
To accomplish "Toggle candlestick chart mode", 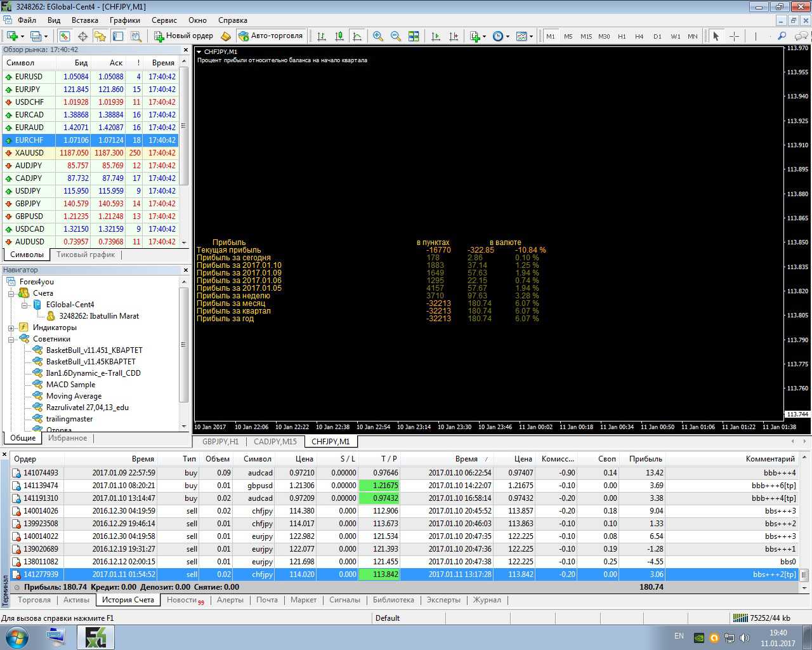I will [x=339, y=36].
